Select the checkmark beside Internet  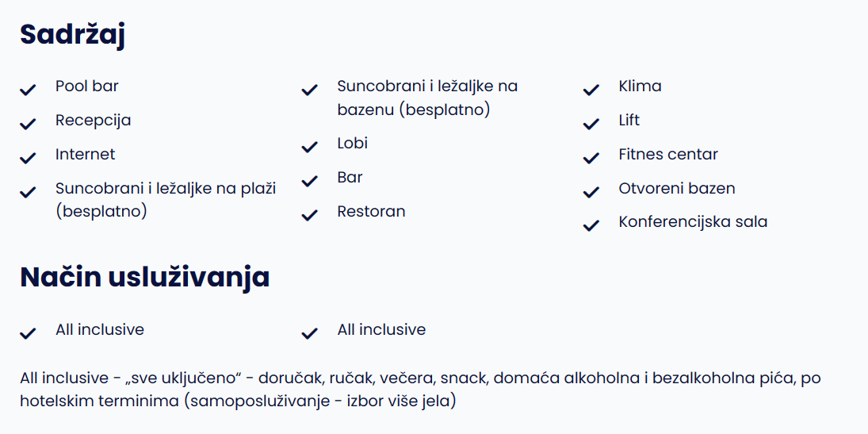click(28, 158)
